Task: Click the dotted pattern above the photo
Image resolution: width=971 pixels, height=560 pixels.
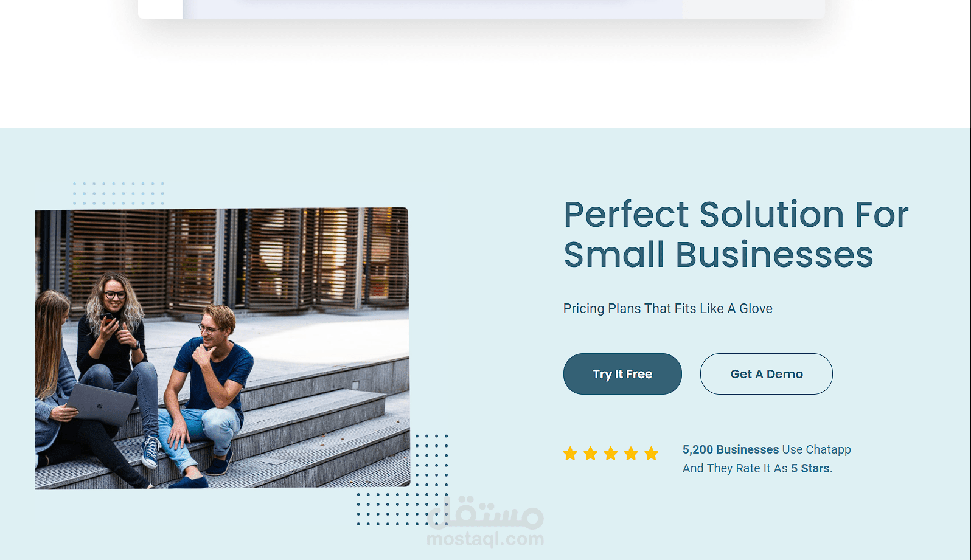Action: pos(119,193)
